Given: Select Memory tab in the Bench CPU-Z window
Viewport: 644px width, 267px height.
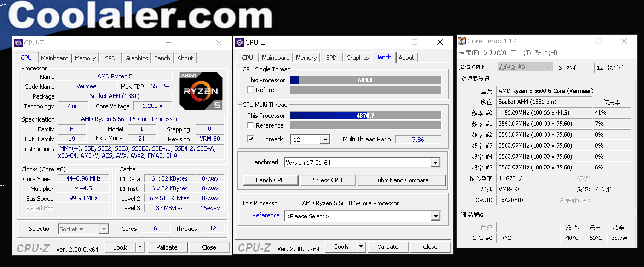Looking at the screenshot, I should point(307,58).
